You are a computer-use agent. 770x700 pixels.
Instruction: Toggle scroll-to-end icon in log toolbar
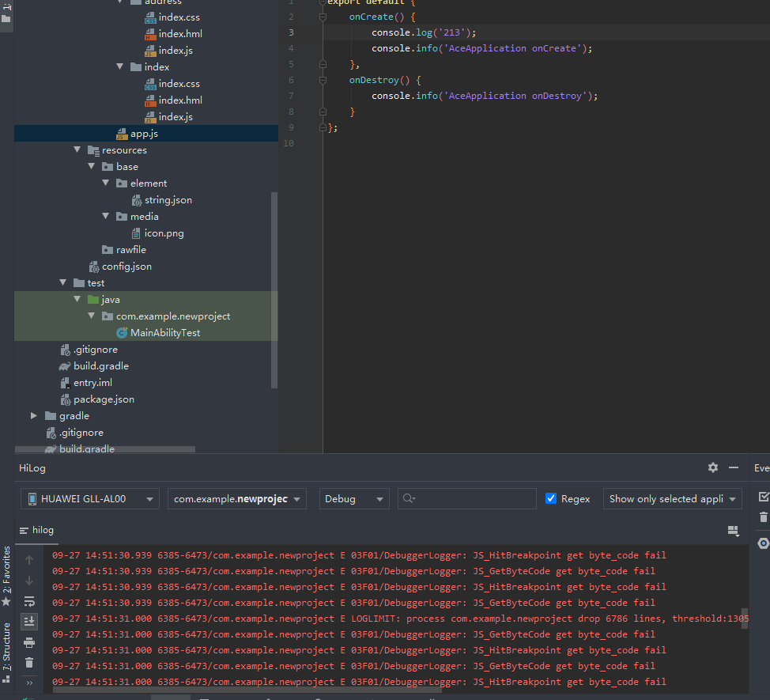[29, 622]
